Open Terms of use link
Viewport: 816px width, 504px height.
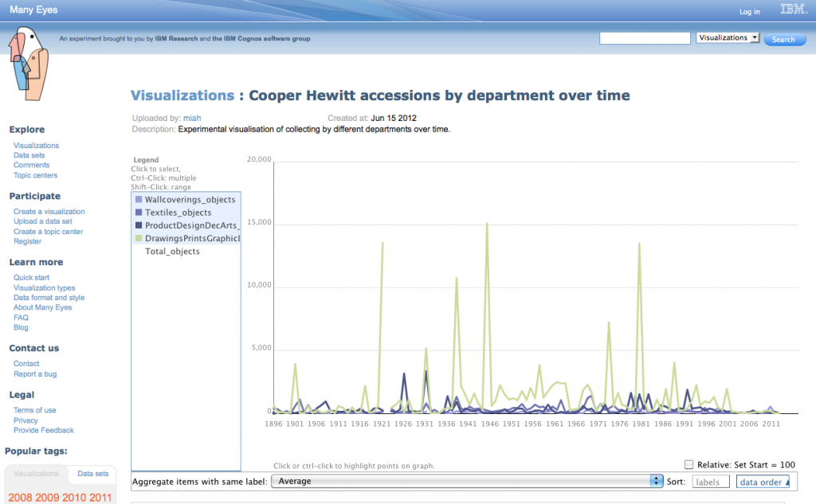[x=34, y=410]
